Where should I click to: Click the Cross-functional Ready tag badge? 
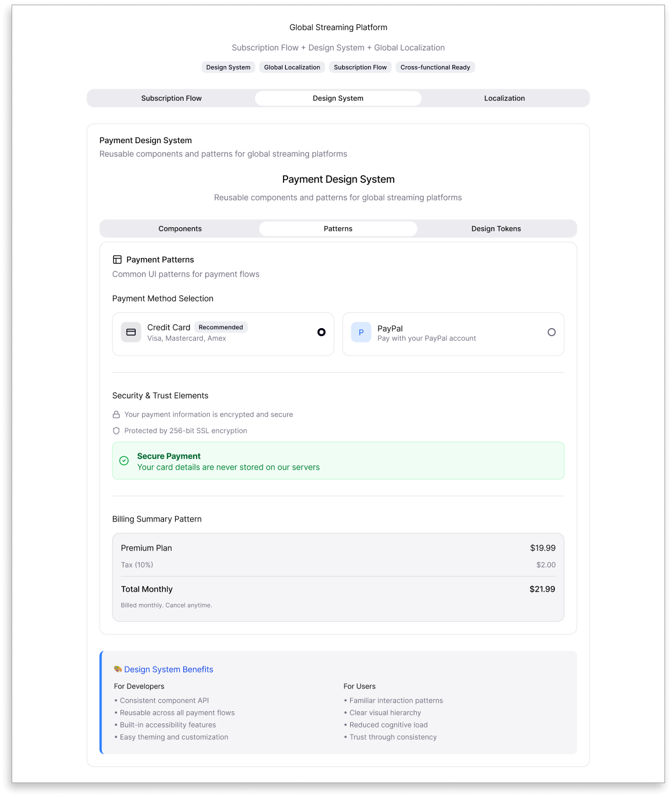pos(435,67)
